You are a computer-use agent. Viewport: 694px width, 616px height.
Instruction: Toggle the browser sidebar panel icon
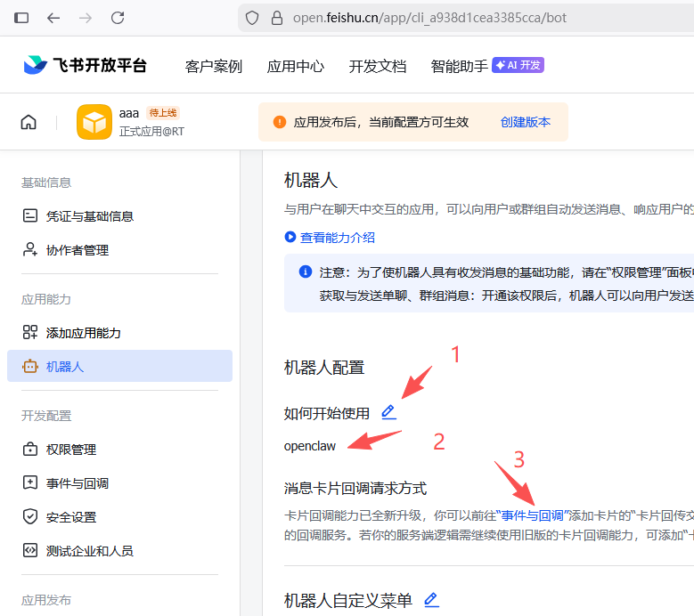pyautogui.click(x=21, y=18)
